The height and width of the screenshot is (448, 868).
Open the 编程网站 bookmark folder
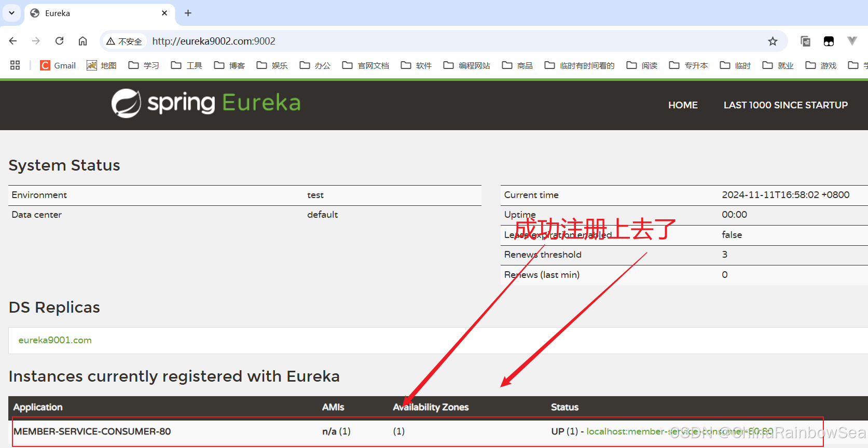[x=467, y=65]
